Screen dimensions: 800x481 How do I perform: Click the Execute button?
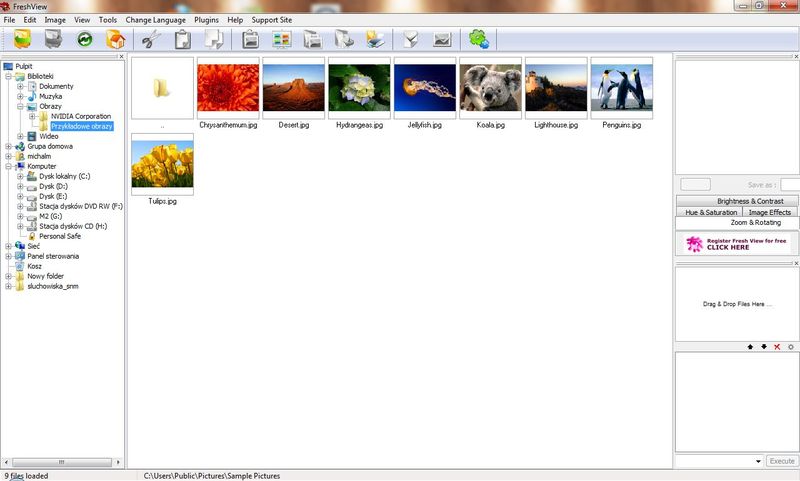pyautogui.click(x=782, y=461)
